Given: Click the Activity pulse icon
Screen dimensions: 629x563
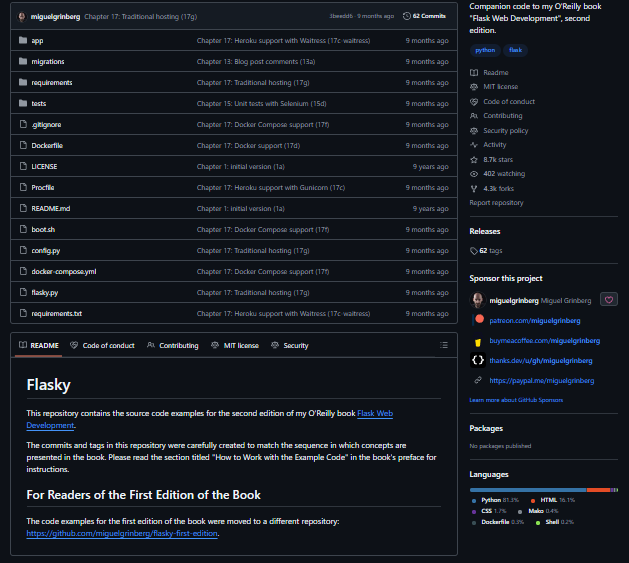Looking at the screenshot, I should (474, 144).
